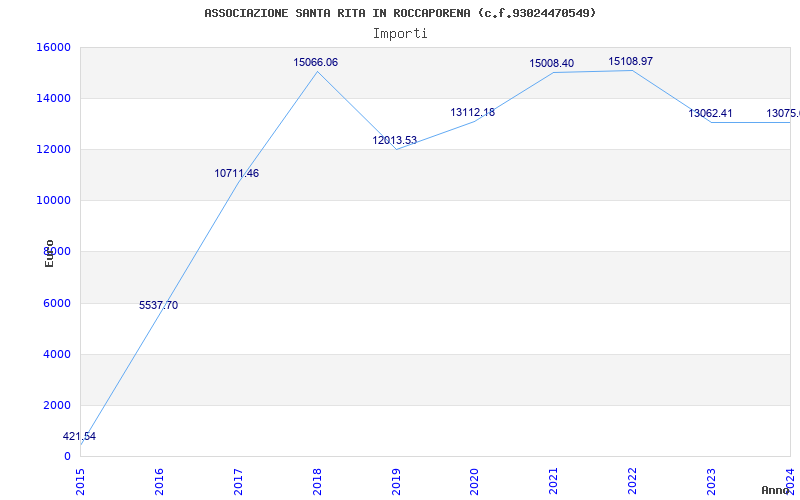This screenshot has width=800, height=500.
Task: Click the 6000 y-axis tick label
Action: (57, 304)
